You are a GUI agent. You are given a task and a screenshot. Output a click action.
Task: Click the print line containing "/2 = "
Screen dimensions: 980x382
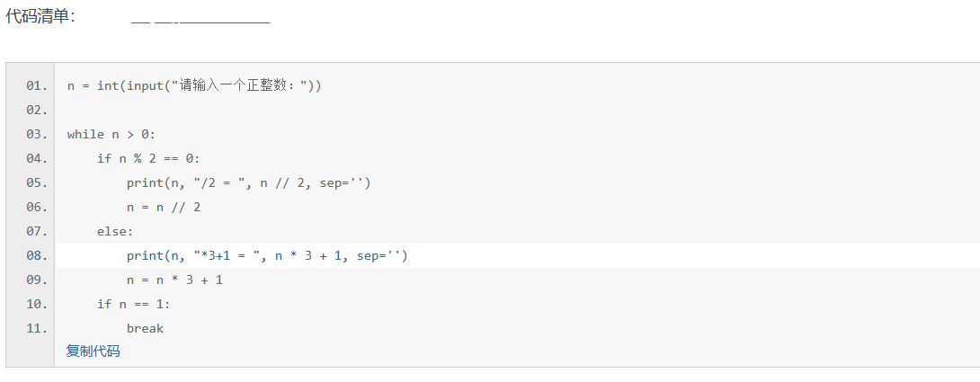(248, 183)
